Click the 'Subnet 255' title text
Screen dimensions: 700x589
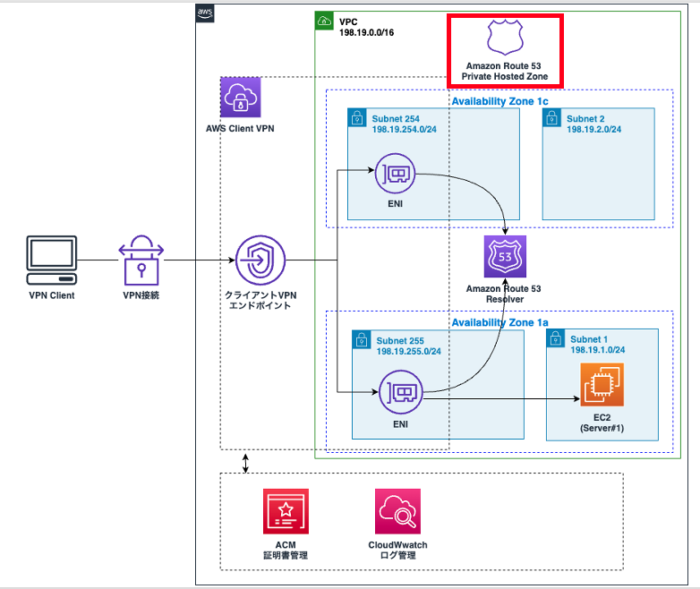pyautogui.click(x=400, y=341)
